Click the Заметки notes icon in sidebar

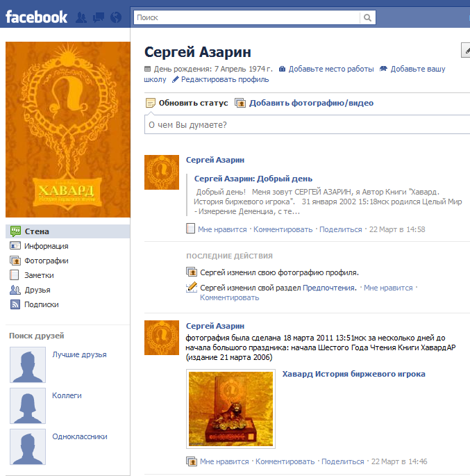tap(15, 275)
